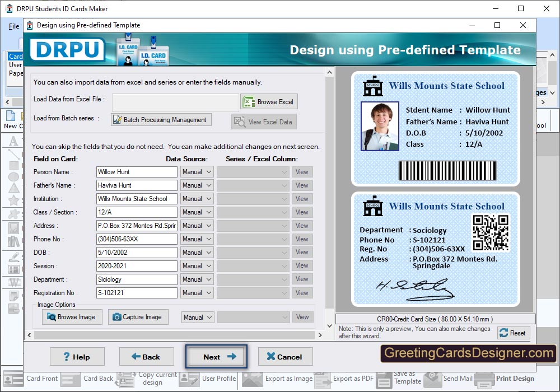The image size is (560, 392).
Task: Open Class / Section data source dropdown
Action: (197, 212)
